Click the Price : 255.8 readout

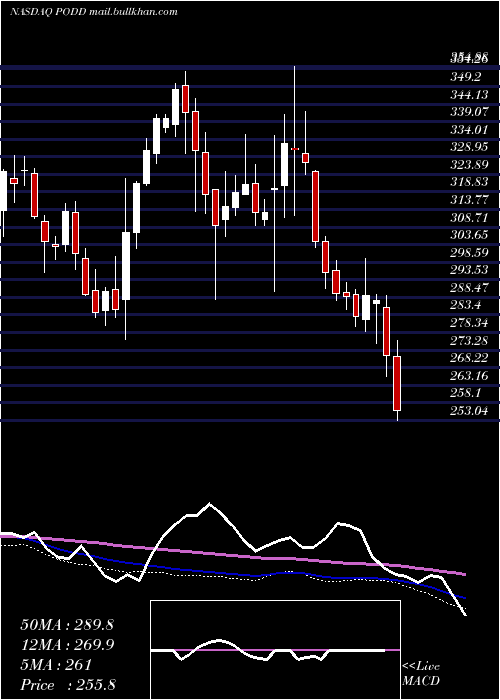point(68,685)
